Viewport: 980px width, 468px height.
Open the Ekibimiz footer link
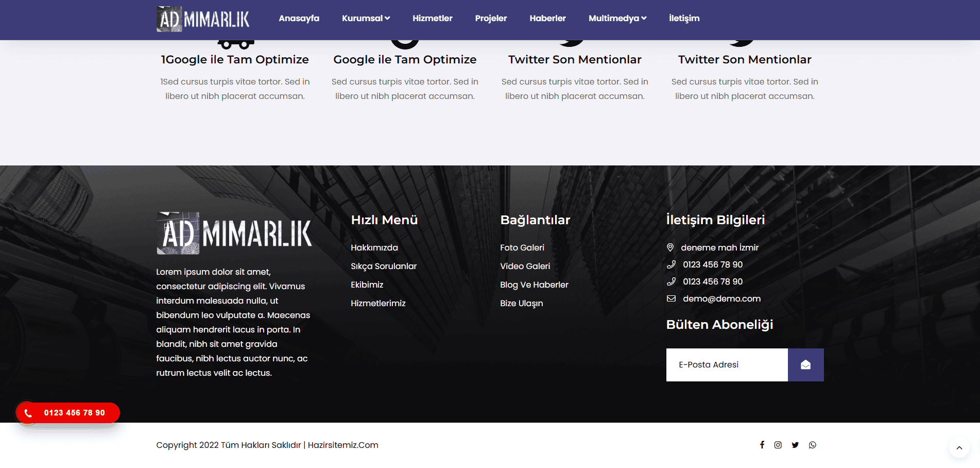coord(367,285)
